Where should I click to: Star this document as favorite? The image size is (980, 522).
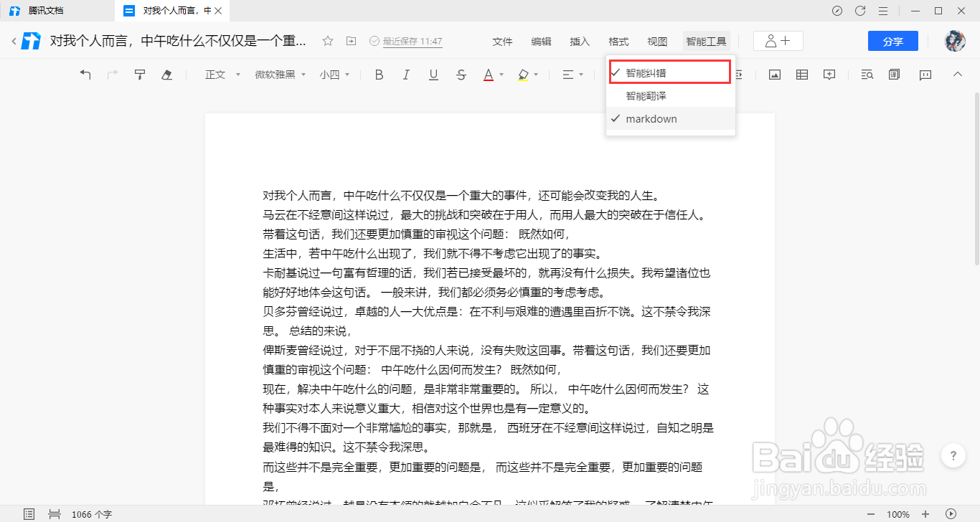pyautogui.click(x=328, y=41)
